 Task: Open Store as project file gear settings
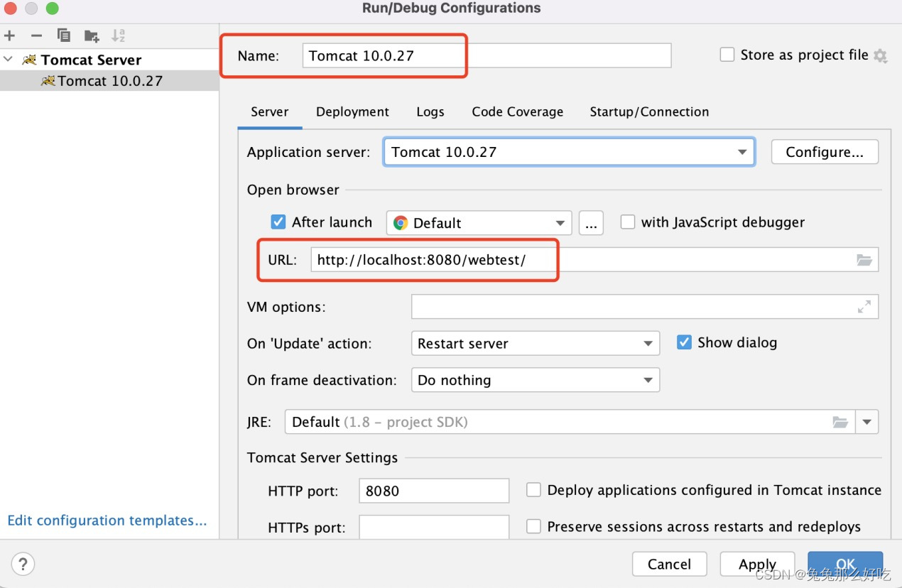click(x=881, y=55)
